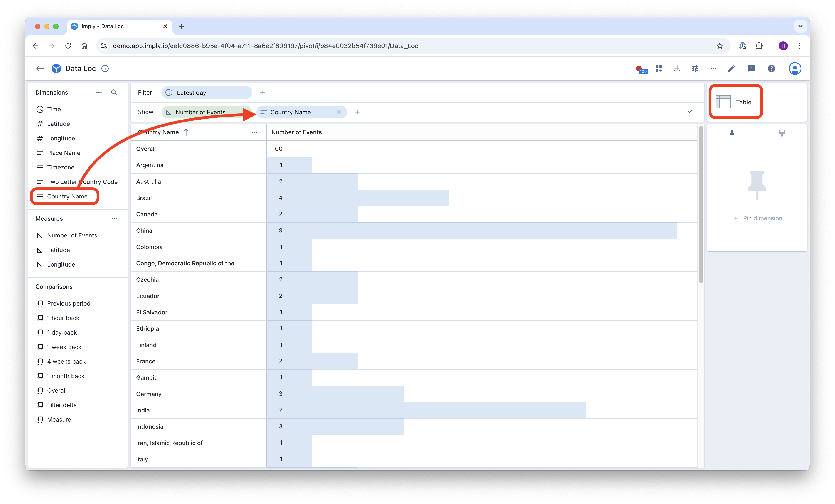The width and height of the screenshot is (835, 504).
Task: Open the add-to-dashboard grid icon
Action: [x=659, y=69]
